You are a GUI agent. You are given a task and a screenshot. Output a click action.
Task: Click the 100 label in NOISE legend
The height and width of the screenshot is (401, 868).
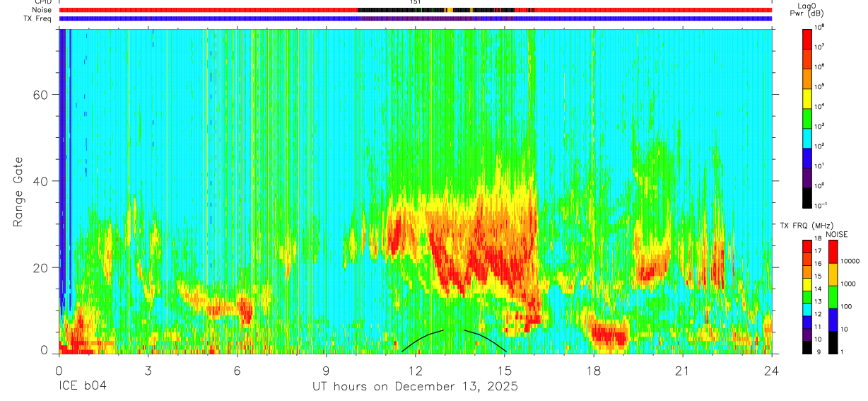846,307
